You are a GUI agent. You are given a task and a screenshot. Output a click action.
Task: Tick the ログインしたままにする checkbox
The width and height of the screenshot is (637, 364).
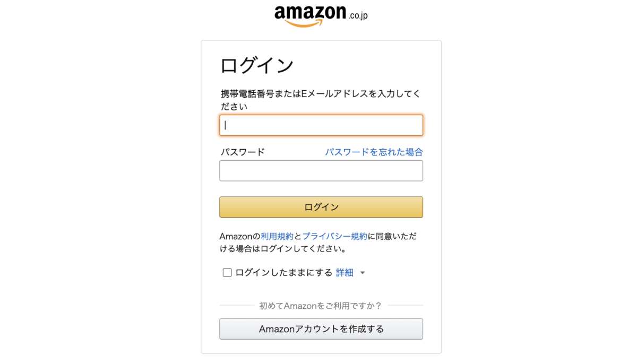click(227, 273)
